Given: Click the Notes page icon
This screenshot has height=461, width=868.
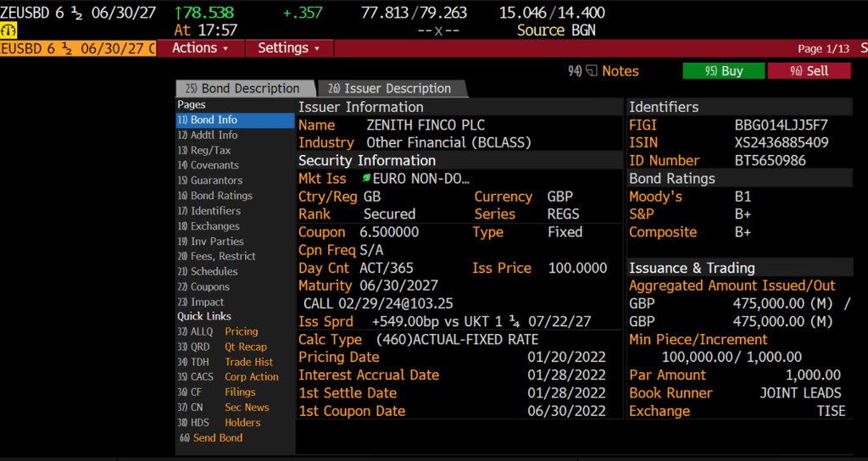Looking at the screenshot, I should point(592,71).
